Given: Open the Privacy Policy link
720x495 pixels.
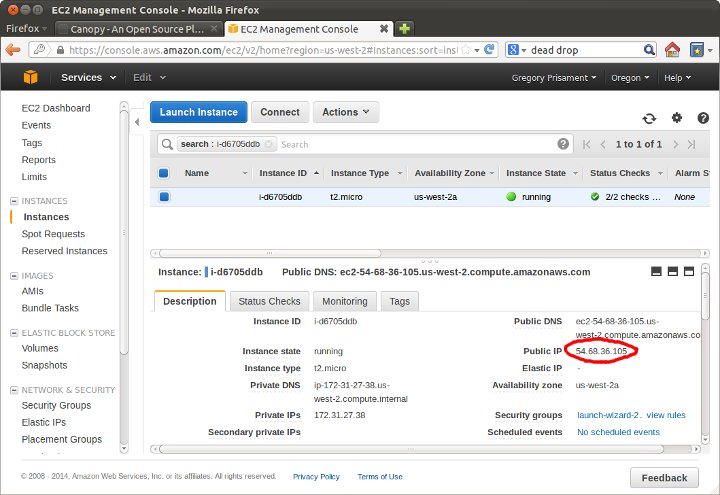Looking at the screenshot, I should click(x=316, y=477).
